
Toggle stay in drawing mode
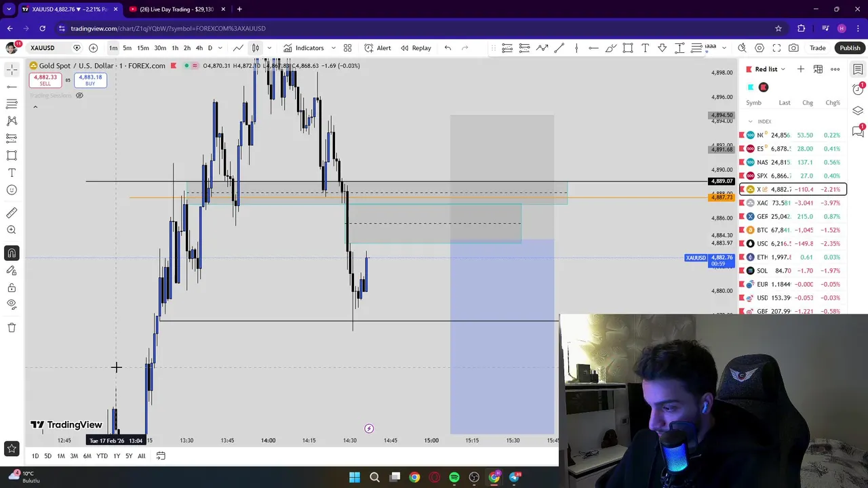coord(12,270)
